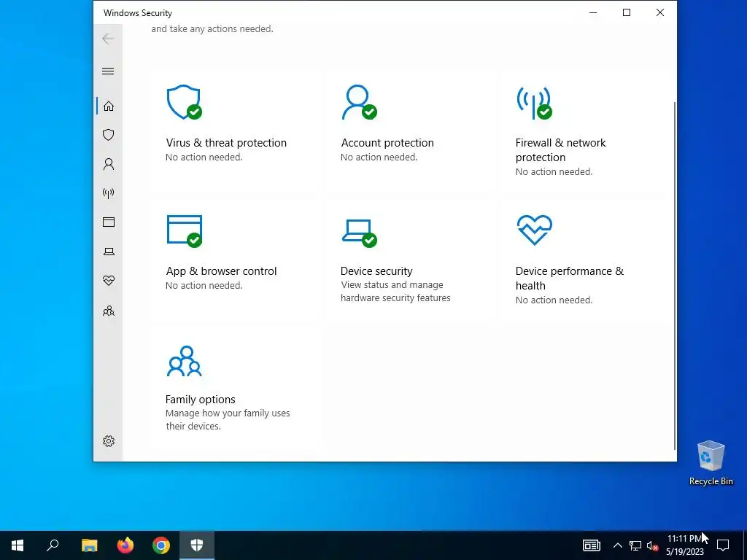This screenshot has width=747, height=560.
Task: Click 'No action needed.' under Virus & threat protection
Action: [204, 157]
